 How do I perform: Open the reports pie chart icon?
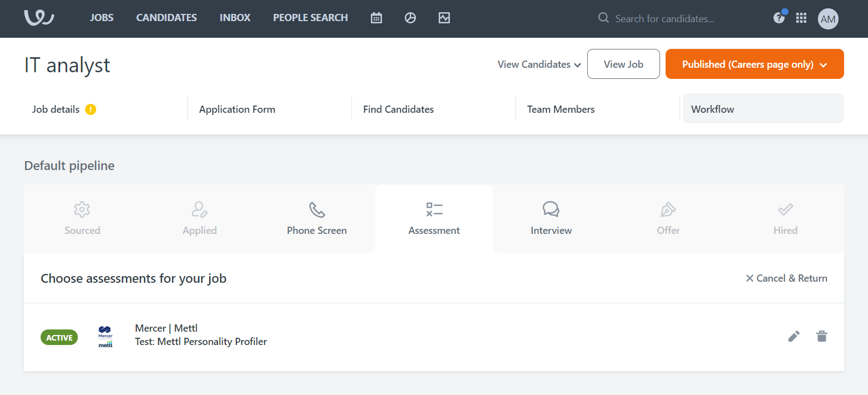point(410,18)
